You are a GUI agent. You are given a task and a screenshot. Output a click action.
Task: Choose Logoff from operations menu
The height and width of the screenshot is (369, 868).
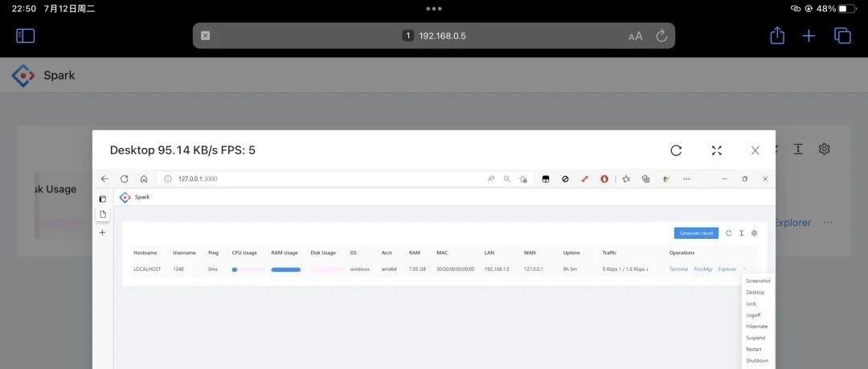pyautogui.click(x=758, y=315)
